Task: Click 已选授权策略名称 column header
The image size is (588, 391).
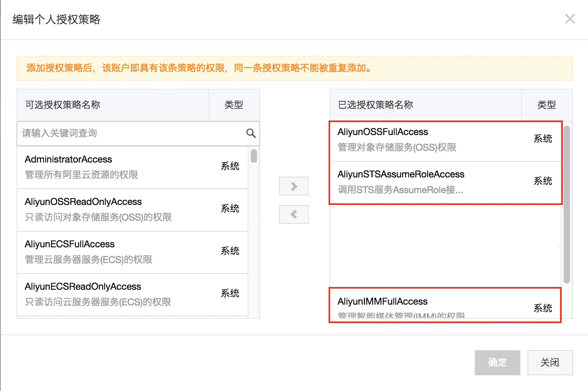Action: click(426, 105)
